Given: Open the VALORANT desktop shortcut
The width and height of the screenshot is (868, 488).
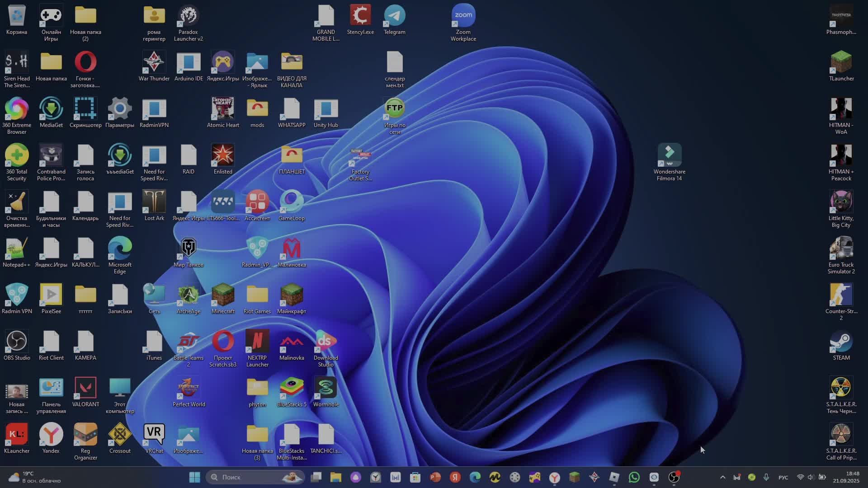Looking at the screenshot, I should (85, 388).
